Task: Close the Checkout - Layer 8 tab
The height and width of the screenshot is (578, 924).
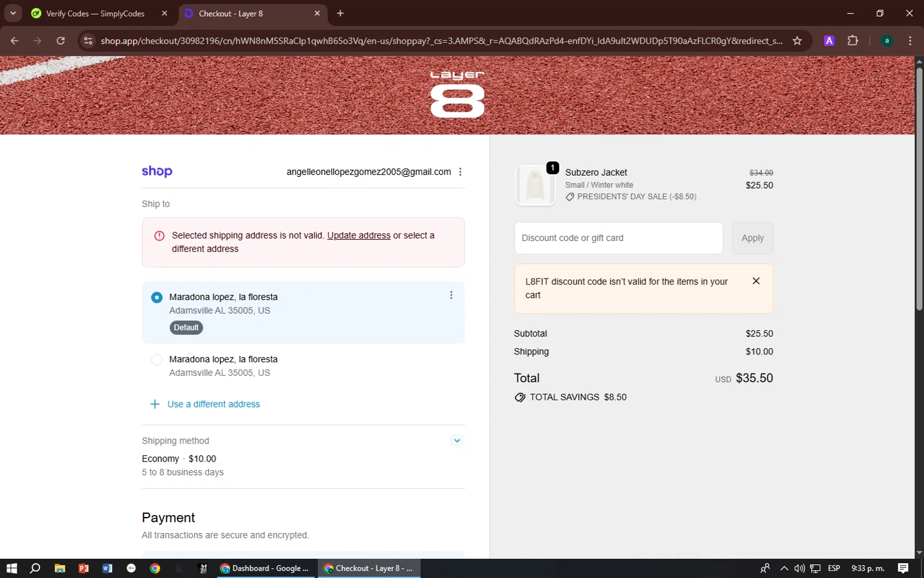Action: pos(317,13)
